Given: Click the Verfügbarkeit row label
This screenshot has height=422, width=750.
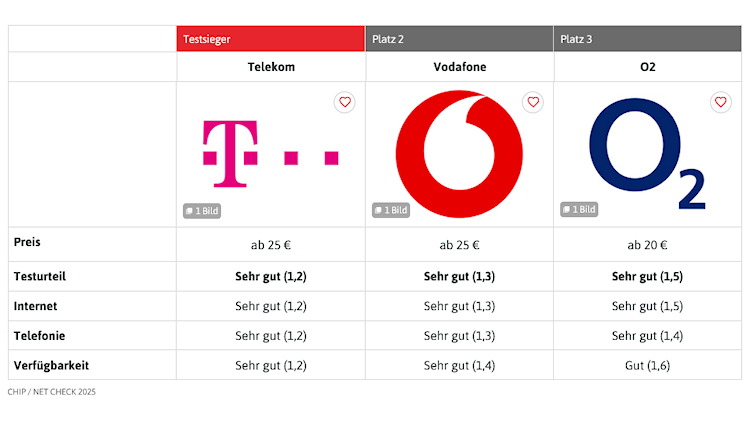Looking at the screenshot, I should [x=50, y=364].
